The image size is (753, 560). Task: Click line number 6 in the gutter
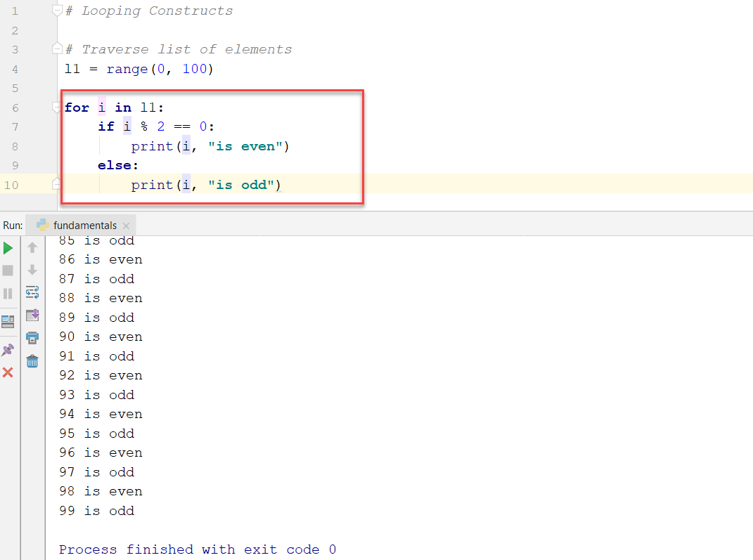14,108
